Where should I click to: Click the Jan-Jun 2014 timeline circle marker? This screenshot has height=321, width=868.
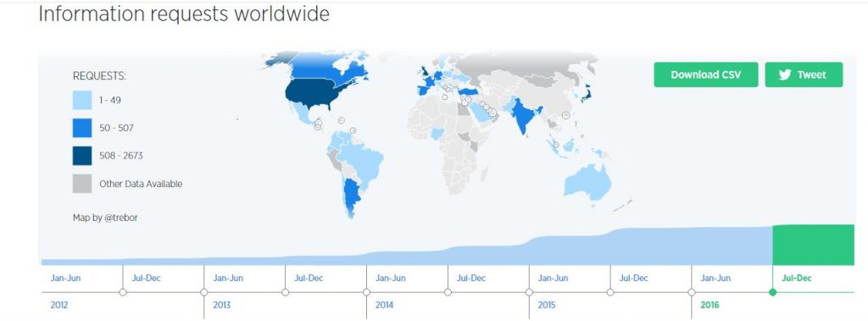366,292
